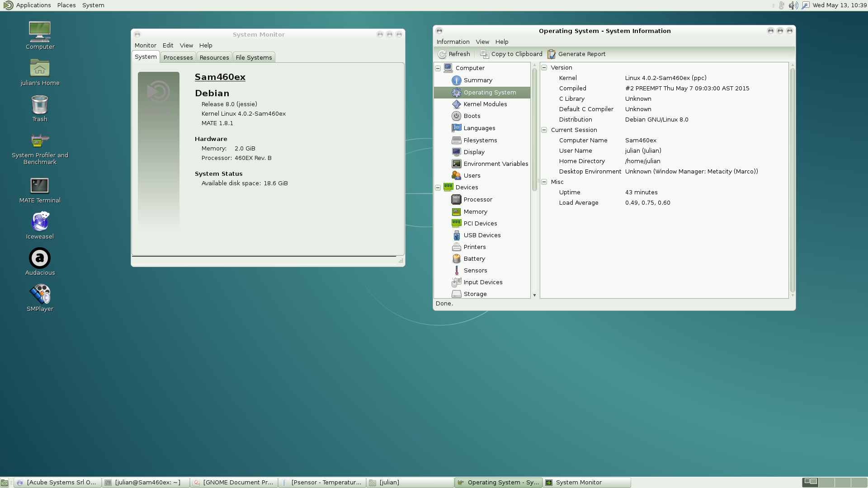
Task: Collapse the Version details section
Action: 544,68
